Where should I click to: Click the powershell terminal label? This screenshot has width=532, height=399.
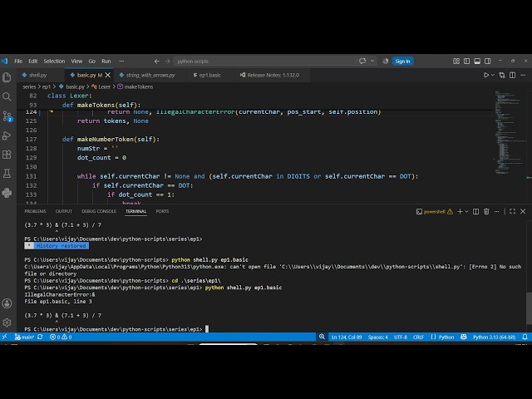pos(434,211)
